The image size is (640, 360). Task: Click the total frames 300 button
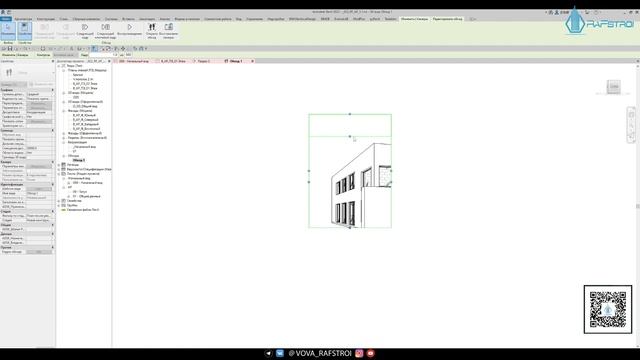128,55
